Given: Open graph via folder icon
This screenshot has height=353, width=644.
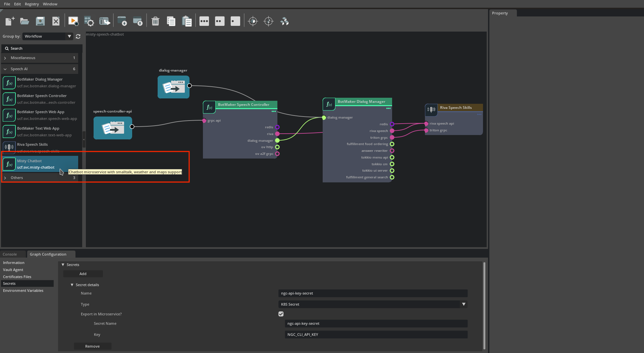Looking at the screenshot, I should 24,21.
